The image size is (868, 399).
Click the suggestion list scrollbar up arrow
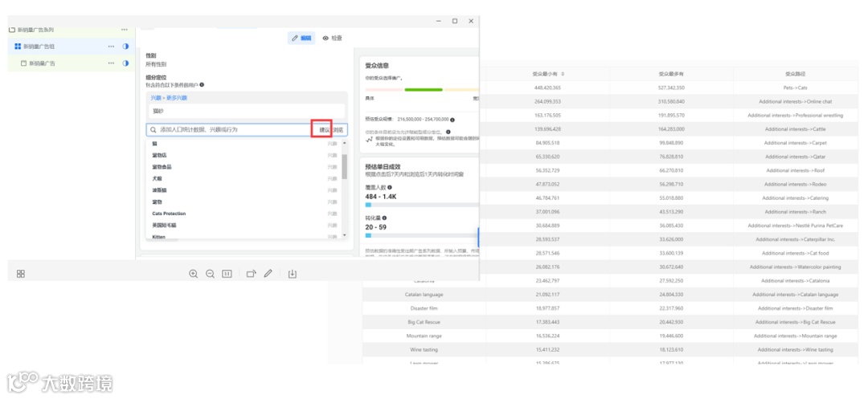(x=345, y=143)
